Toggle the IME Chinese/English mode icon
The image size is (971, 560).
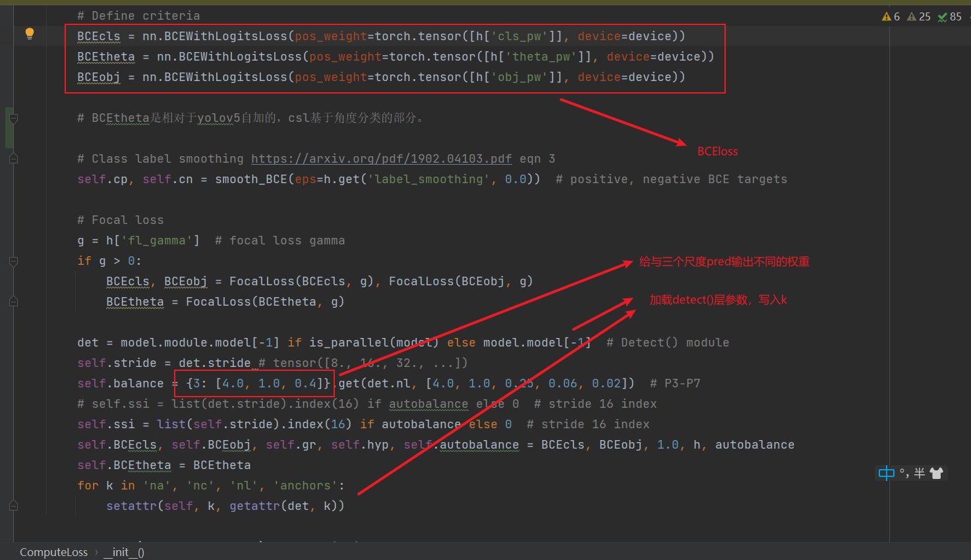(x=887, y=473)
